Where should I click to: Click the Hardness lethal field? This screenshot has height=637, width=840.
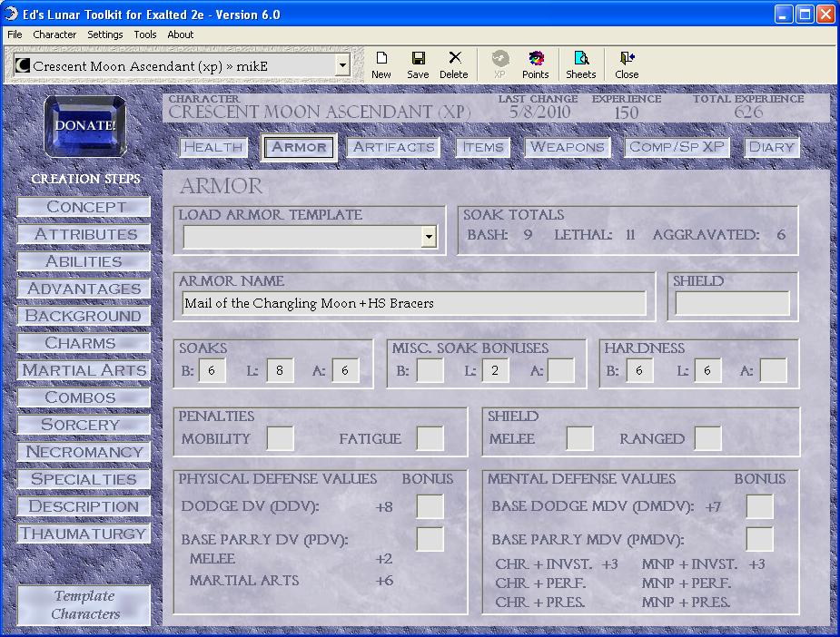(707, 370)
